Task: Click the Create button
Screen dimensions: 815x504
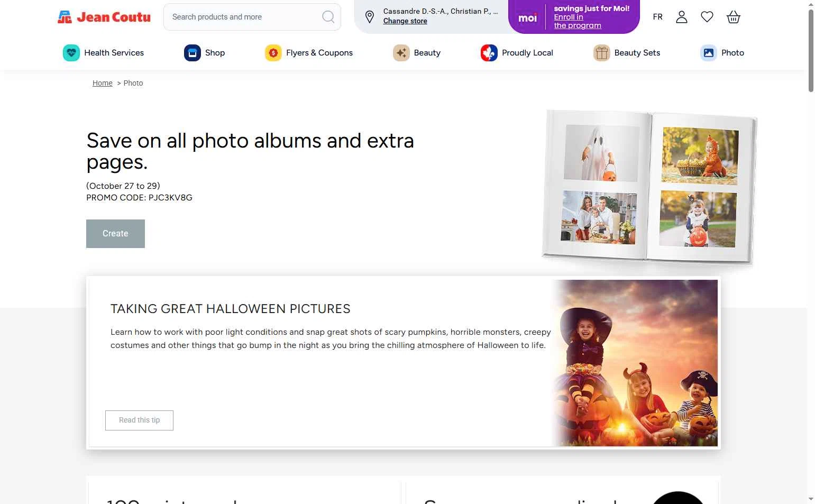Action: (x=115, y=234)
